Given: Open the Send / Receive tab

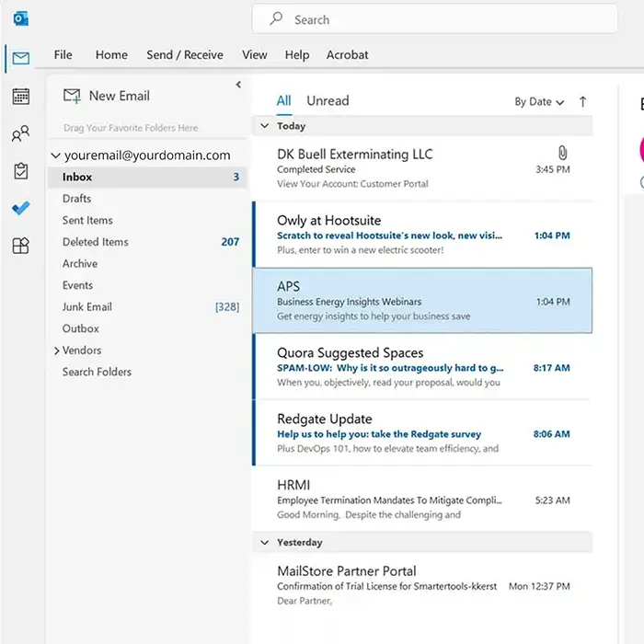Looking at the screenshot, I should (x=185, y=54).
